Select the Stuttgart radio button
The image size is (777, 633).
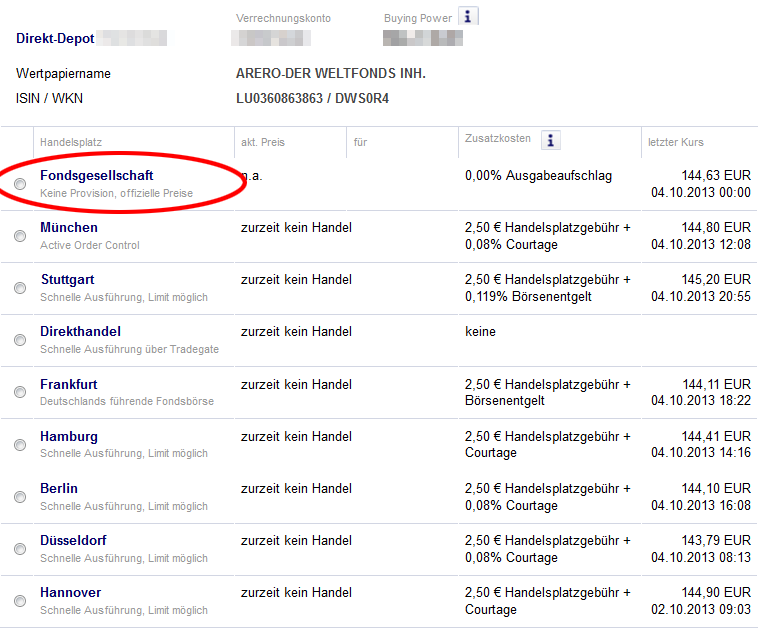click(x=20, y=288)
